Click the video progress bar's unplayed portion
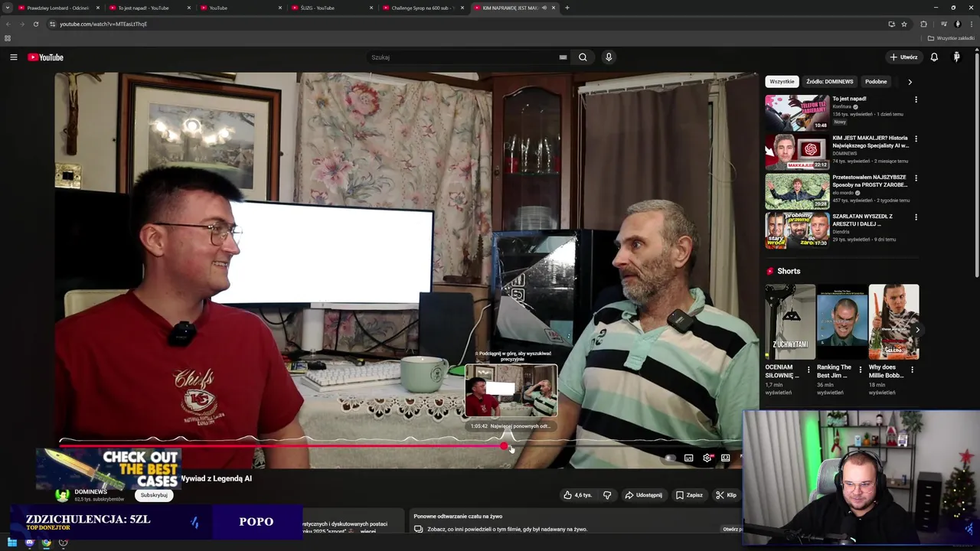980x551 pixels. [x=624, y=446]
